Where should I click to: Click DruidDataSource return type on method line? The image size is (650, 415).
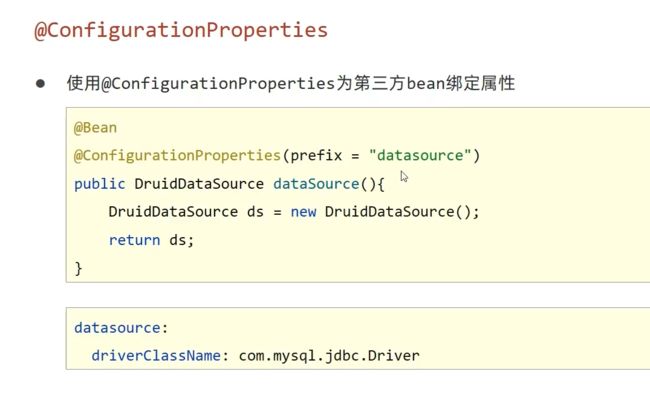tap(199, 184)
